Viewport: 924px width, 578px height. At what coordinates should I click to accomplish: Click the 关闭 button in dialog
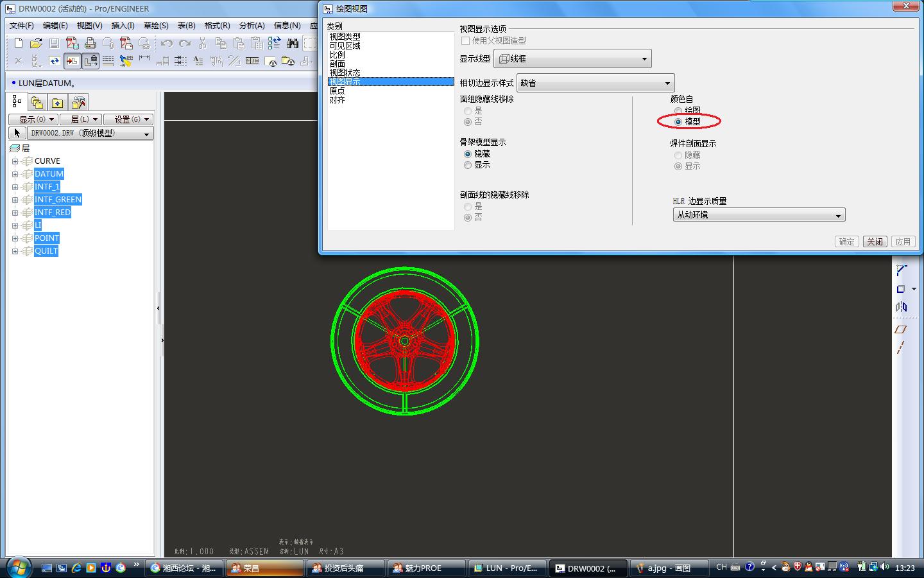pos(875,241)
